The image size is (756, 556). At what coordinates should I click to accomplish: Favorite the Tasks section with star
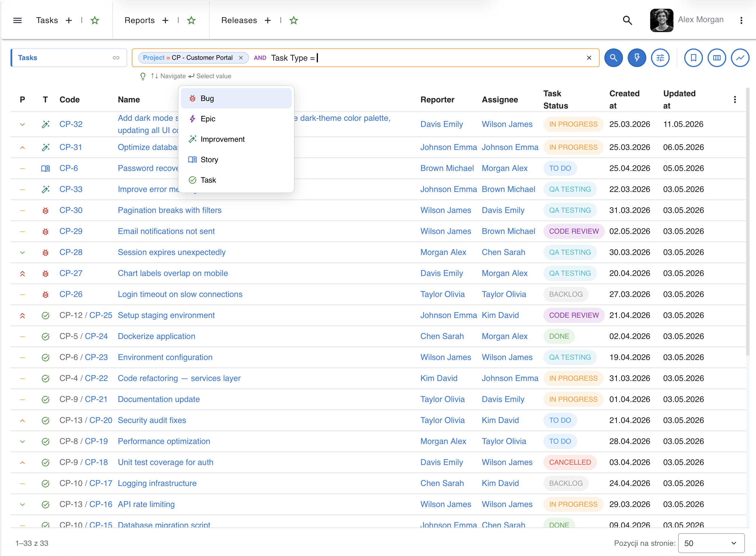pos(95,20)
